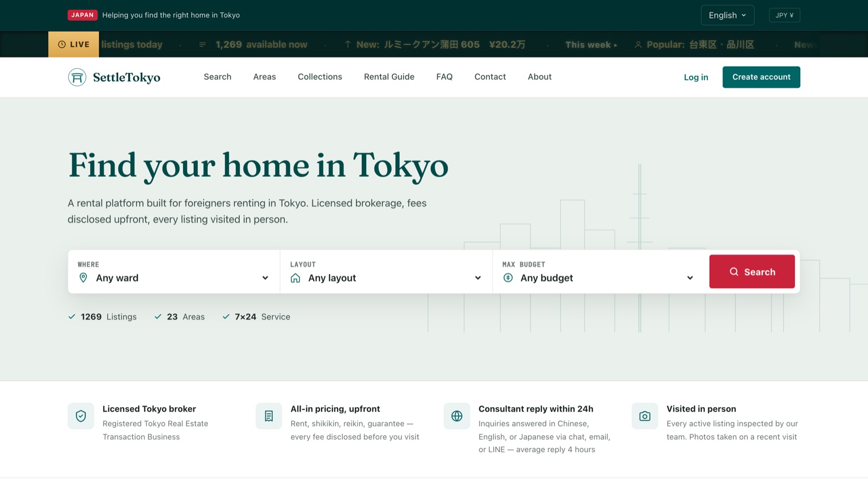Click the receipt icon for All-in pricing
This screenshot has width=868, height=489.
pos(269,416)
